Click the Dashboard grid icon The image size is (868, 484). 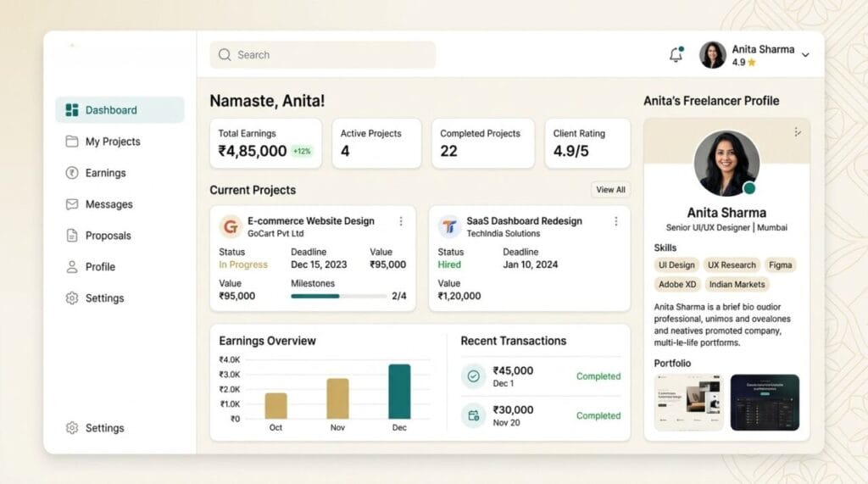coord(72,109)
